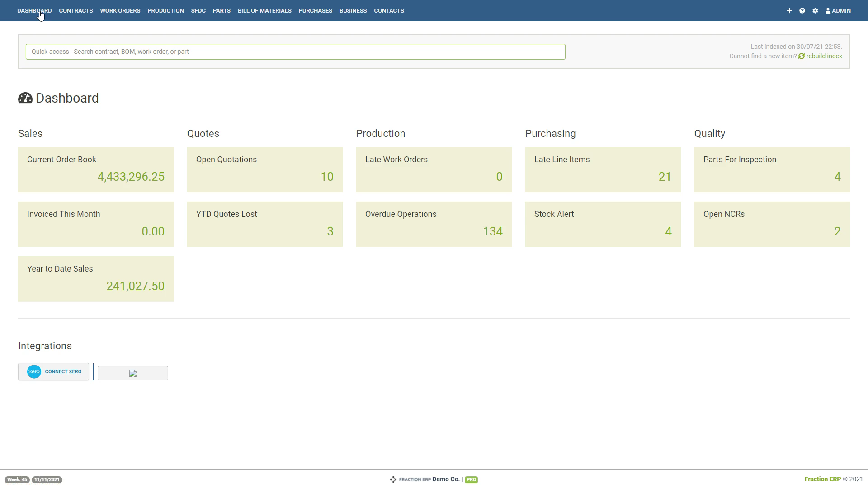This screenshot has width=868, height=488.
Task: Open the BILL OF MATERIALS menu
Action: click(x=264, y=10)
